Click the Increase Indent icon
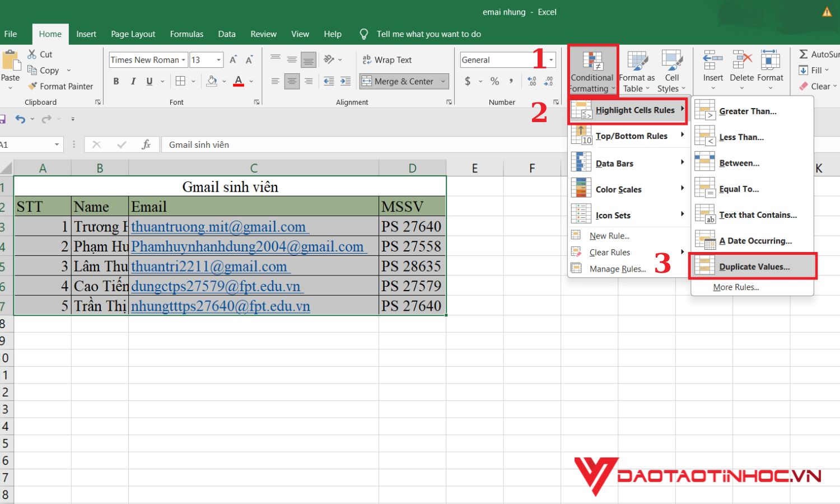 (x=346, y=81)
